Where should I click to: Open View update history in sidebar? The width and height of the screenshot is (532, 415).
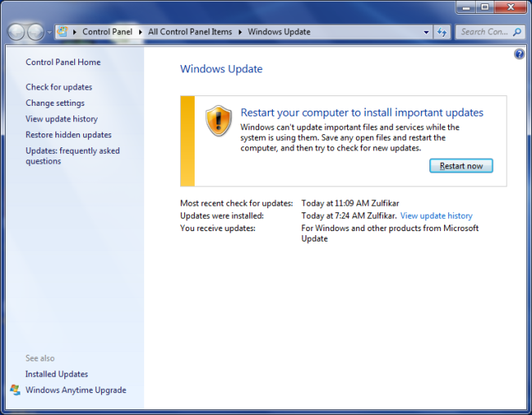click(x=62, y=119)
